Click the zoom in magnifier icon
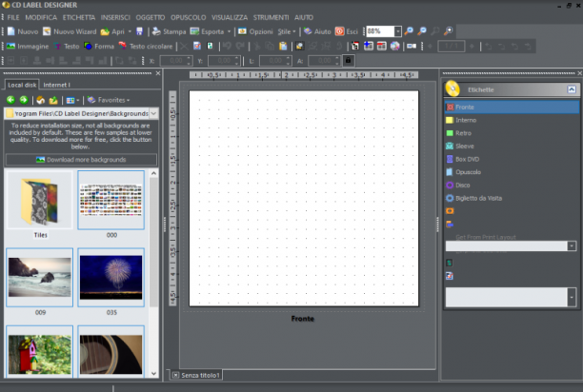 point(409,31)
